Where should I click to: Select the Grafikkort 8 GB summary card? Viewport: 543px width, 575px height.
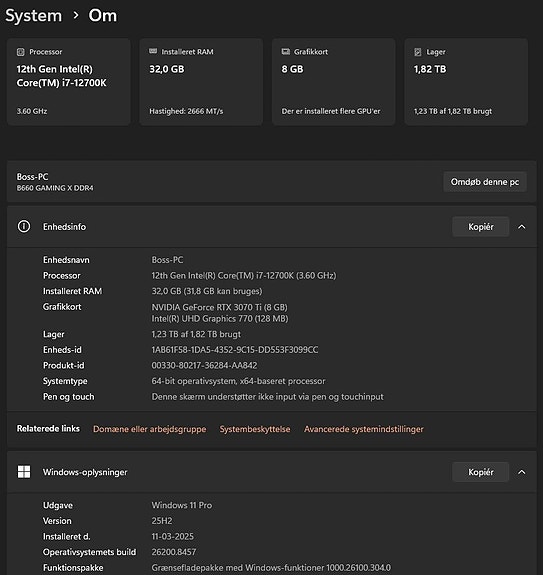click(x=334, y=82)
